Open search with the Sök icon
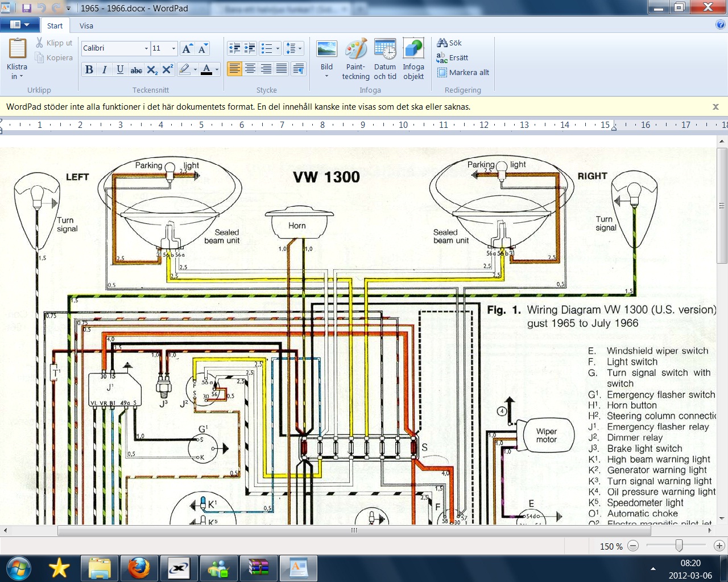 pos(449,43)
